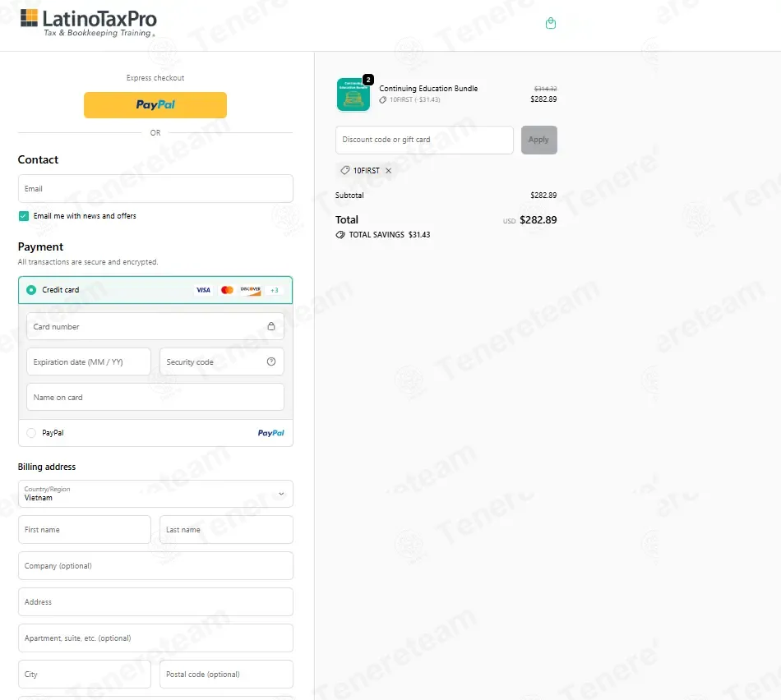Viewport: 781px width, 700px height.
Task: Pay with PayPal express checkout button
Action: click(x=155, y=105)
